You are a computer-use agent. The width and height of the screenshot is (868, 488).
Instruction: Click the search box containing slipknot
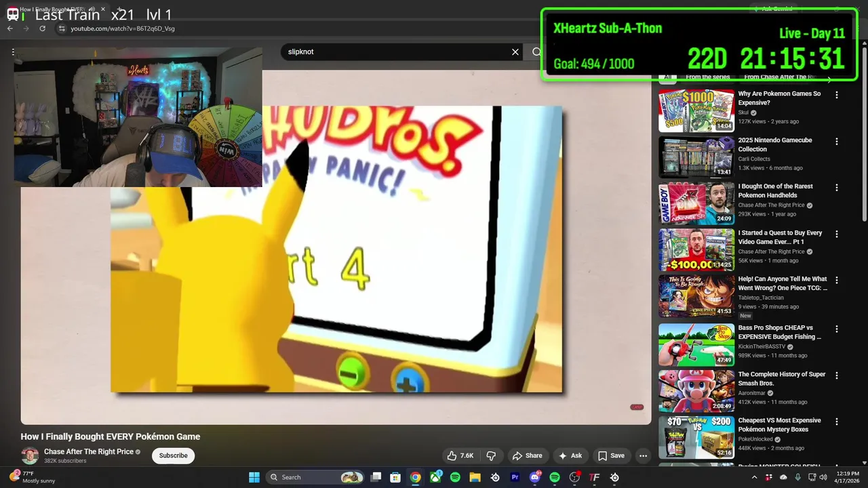point(397,52)
